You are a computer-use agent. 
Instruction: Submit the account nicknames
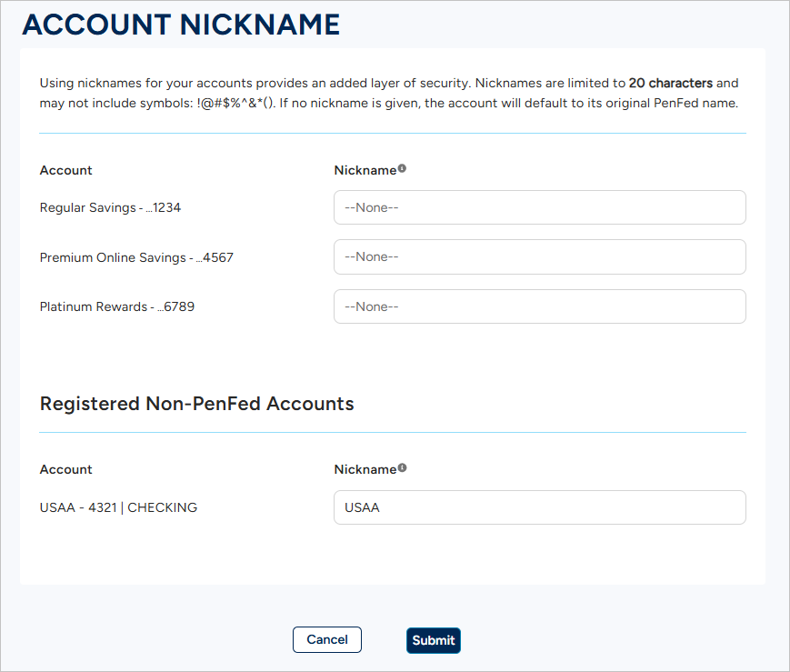click(x=434, y=640)
